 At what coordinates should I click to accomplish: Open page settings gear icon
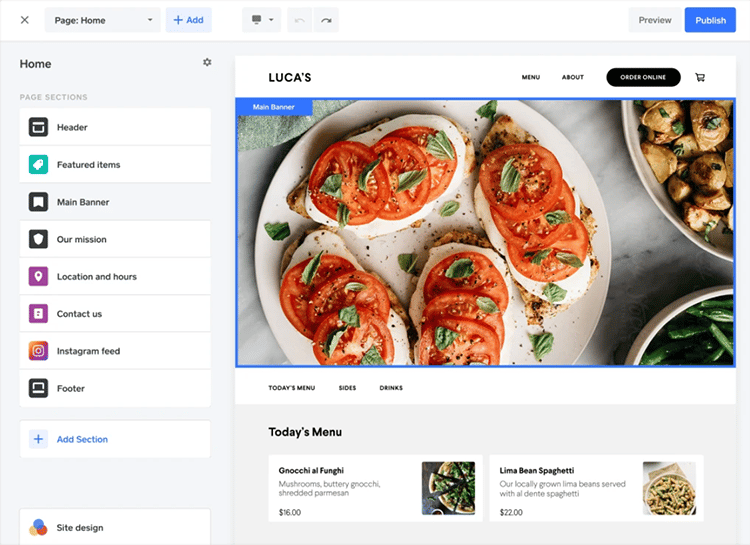pos(207,62)
